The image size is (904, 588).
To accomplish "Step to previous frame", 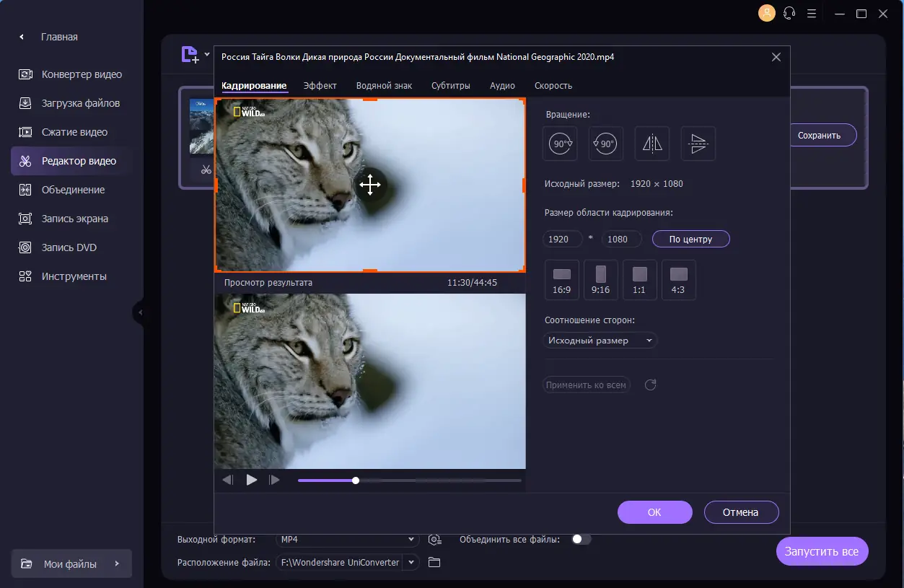I will pyautogui.click(x=228, y=480).
